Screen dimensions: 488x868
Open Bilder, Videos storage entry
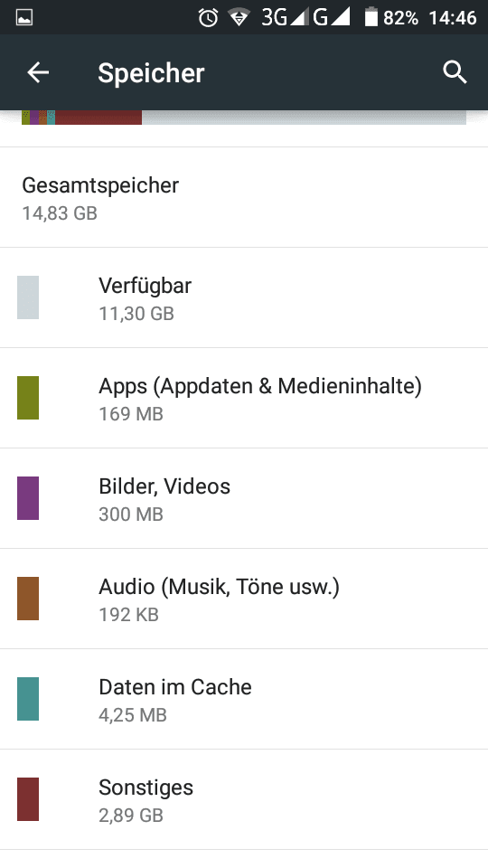tap(244, 498)
